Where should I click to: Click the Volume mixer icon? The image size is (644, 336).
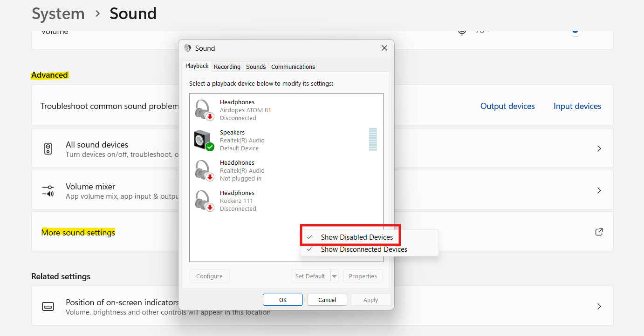(x=48, y=190)
